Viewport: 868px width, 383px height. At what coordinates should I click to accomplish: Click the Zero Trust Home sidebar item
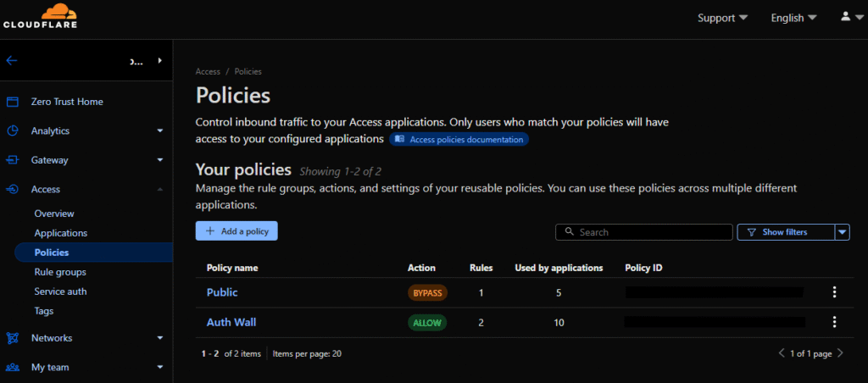tap(67, 102)
